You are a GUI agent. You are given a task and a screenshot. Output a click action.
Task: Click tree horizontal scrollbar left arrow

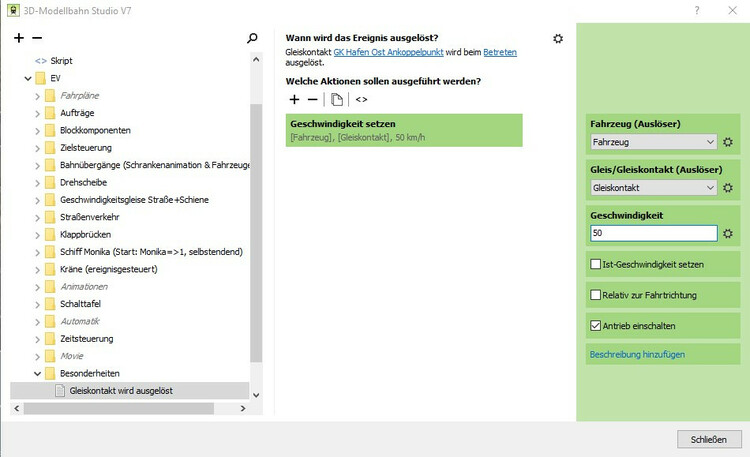[x=17, y=408]
